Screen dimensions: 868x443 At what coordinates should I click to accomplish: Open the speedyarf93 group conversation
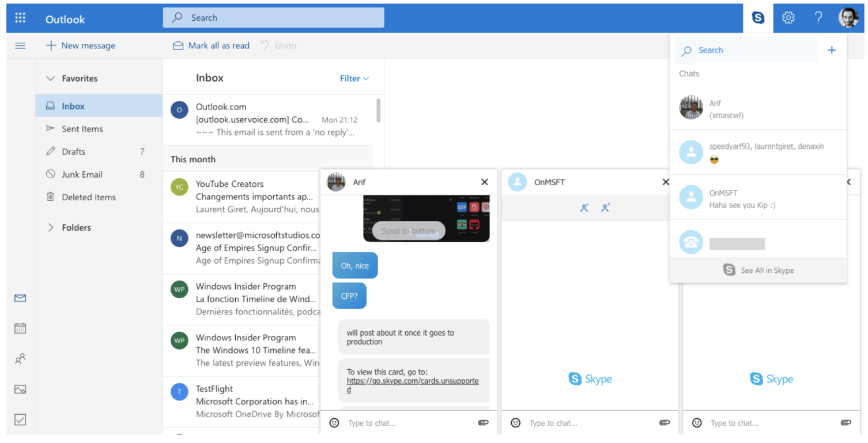pos(758,153)
